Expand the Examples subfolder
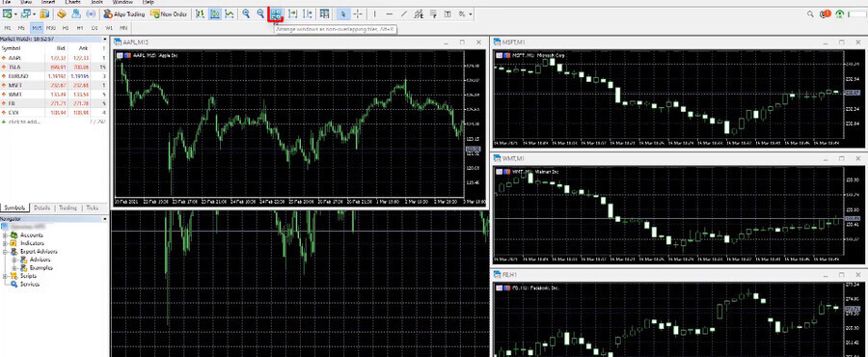Image resolution: width=868 pixels, height=357 pixels. click(x=14, y=268)
